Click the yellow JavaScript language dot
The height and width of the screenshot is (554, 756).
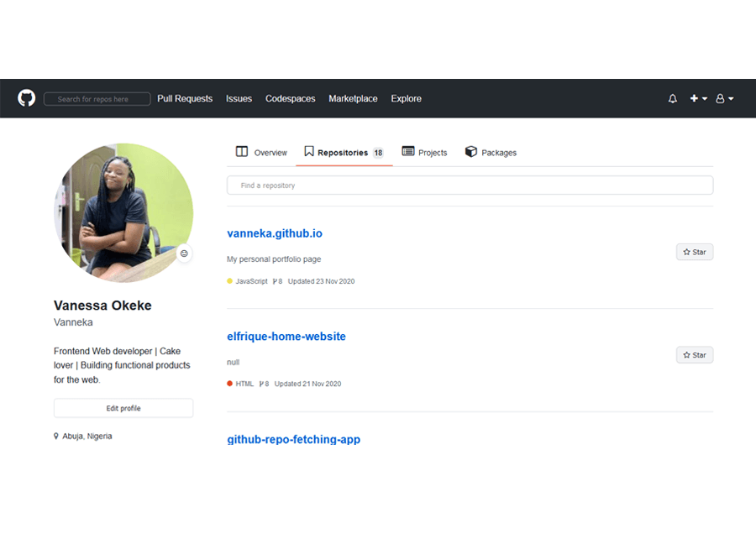(x=229, y=281)
